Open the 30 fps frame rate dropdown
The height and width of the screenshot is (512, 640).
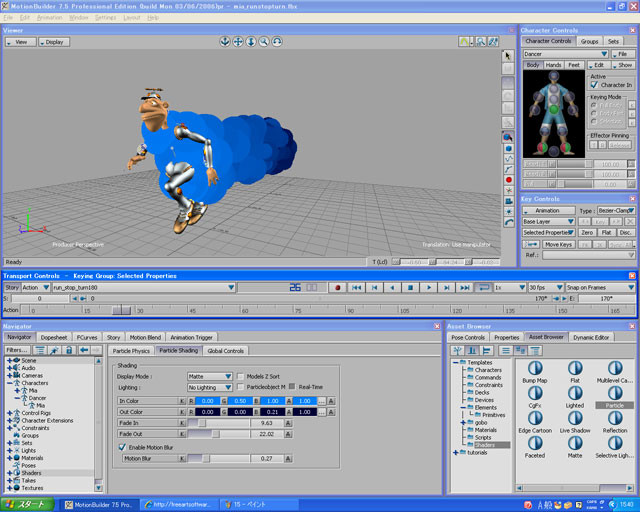[x=546, y=287]
